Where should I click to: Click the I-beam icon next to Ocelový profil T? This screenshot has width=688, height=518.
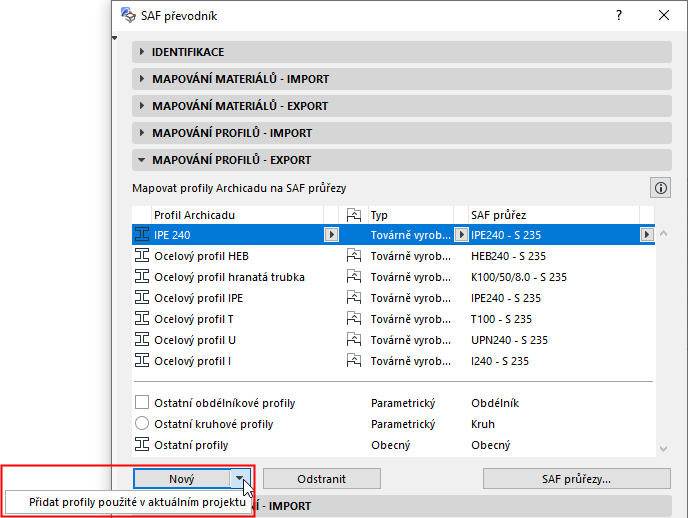(x=142, y=319)
